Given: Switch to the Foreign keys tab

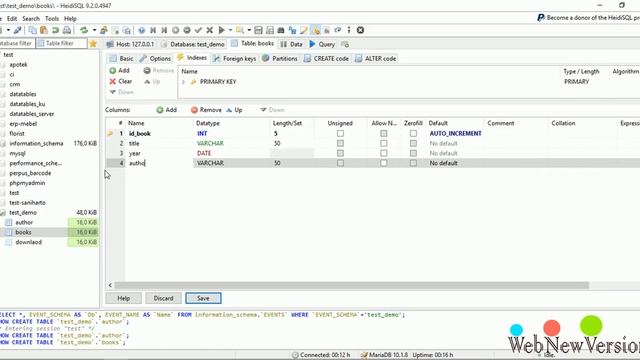Looking at the screenshot, I should (x=234, y=58).
